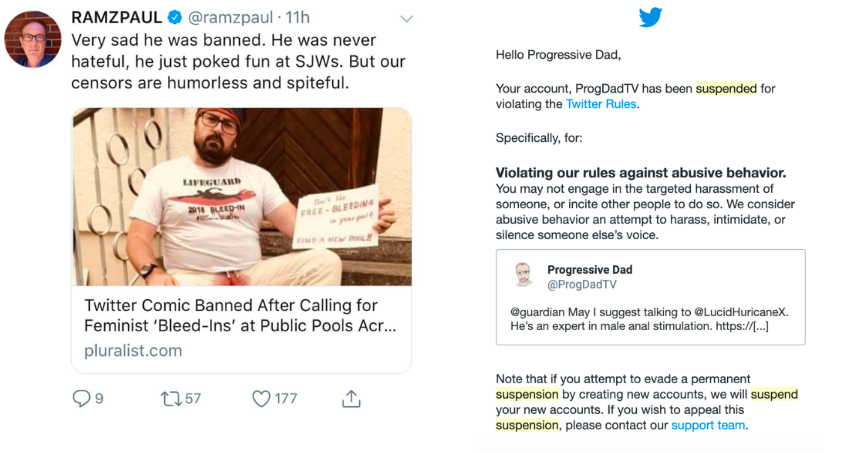
Task: Click the Twitter bird logo
Action: (x=650, y=17)
